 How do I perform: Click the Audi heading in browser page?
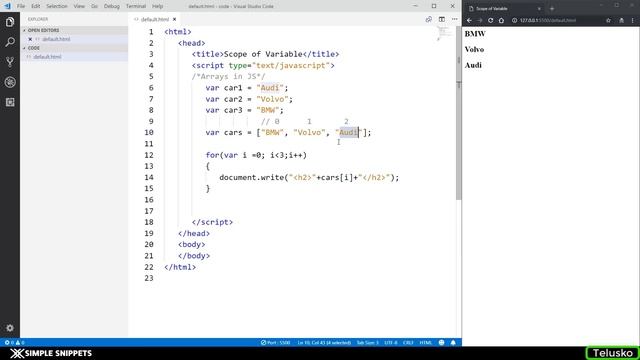tap(473, 65)
